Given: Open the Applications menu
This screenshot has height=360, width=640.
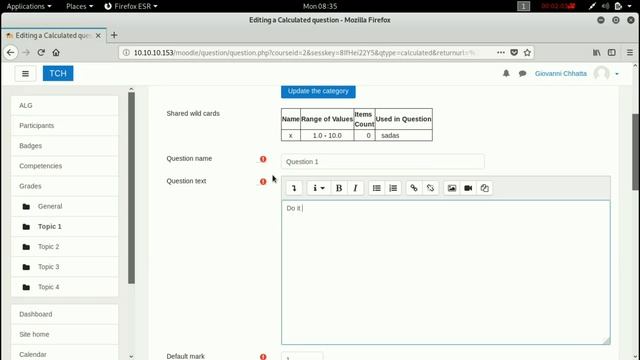Looking at the screenshot, I should pos(29,6).
